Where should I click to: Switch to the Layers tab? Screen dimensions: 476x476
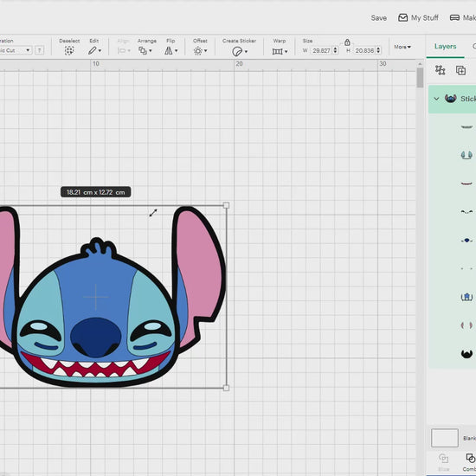point(445,47)
